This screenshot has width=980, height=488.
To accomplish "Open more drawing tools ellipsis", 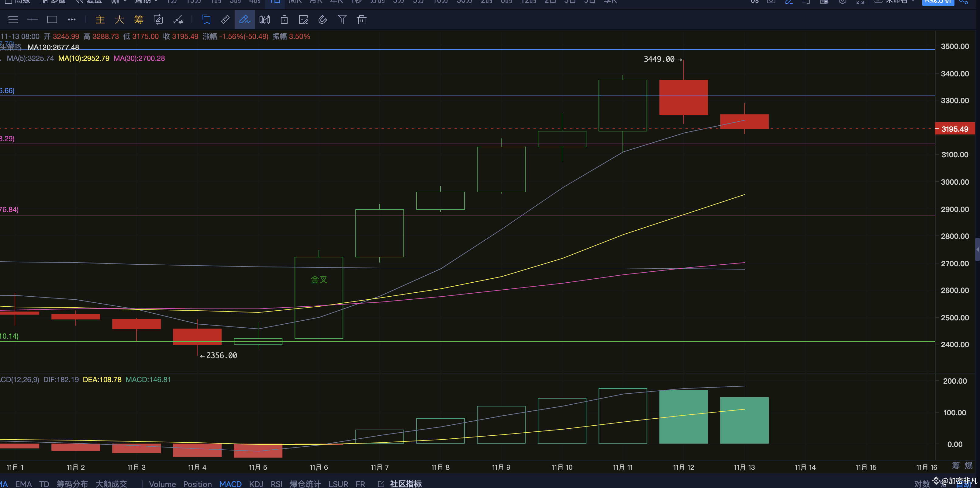I will click(71, 19).
